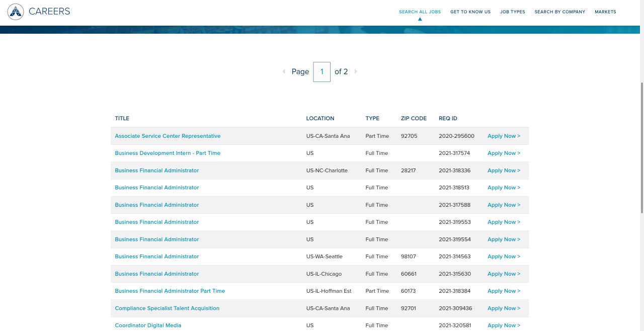Click zip code 60661 cell
The image size is (644, 331).
(408, 274)
